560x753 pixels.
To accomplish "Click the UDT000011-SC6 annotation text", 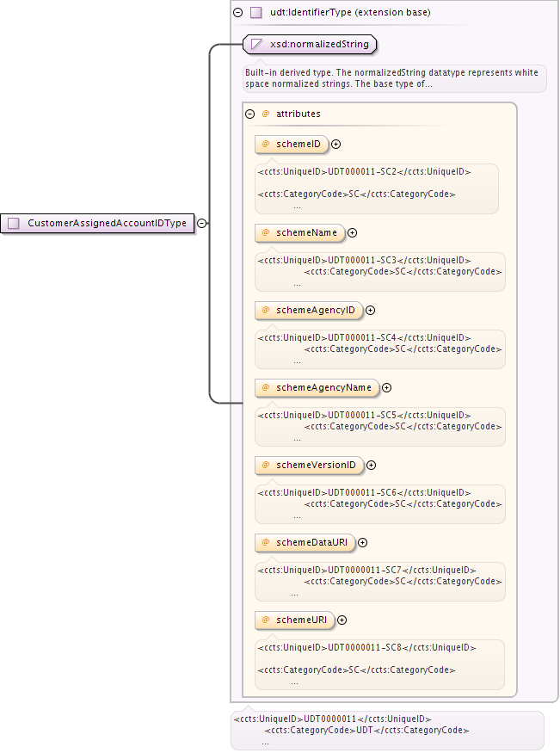I will click(364, 492).
